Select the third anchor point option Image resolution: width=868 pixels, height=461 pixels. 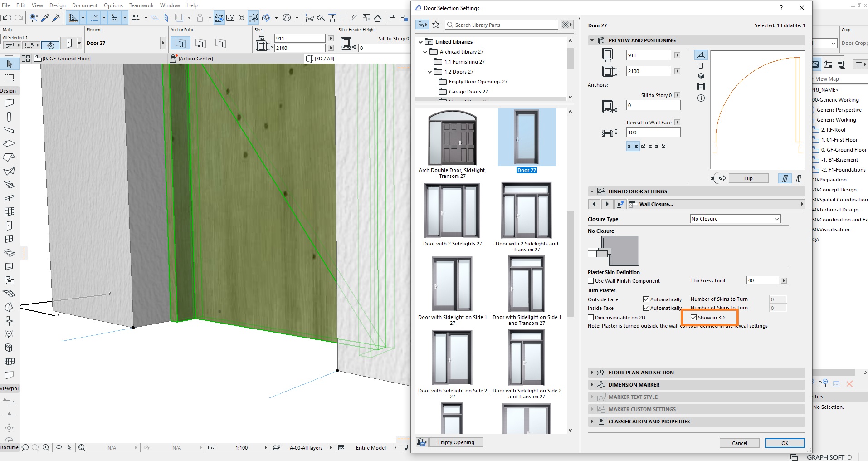220,43
